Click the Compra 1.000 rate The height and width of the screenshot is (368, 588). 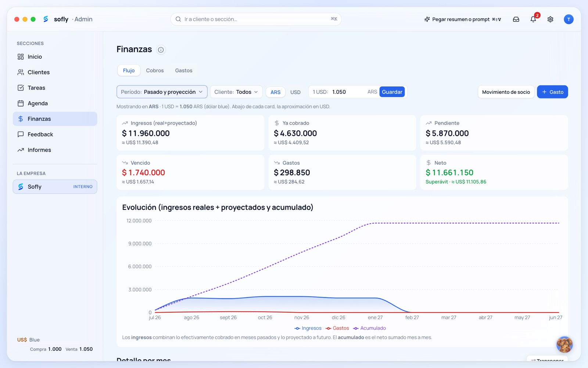[x=46, y=349]
